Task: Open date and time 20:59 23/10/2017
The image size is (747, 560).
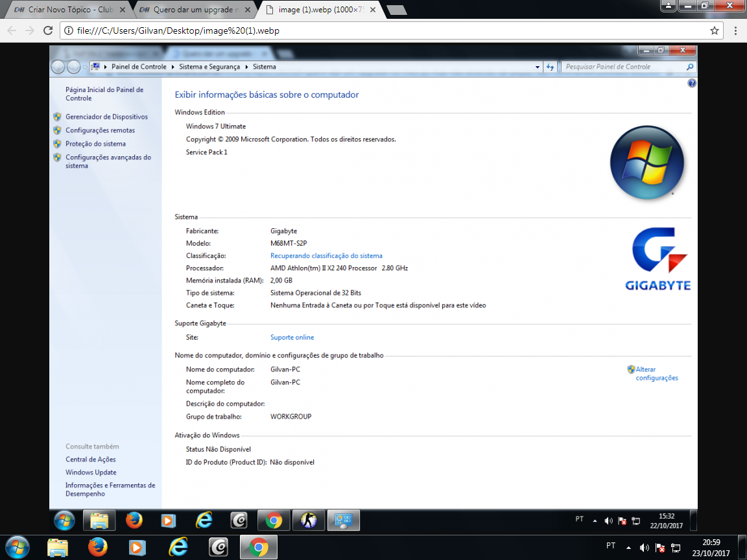Action: point(711,548)
